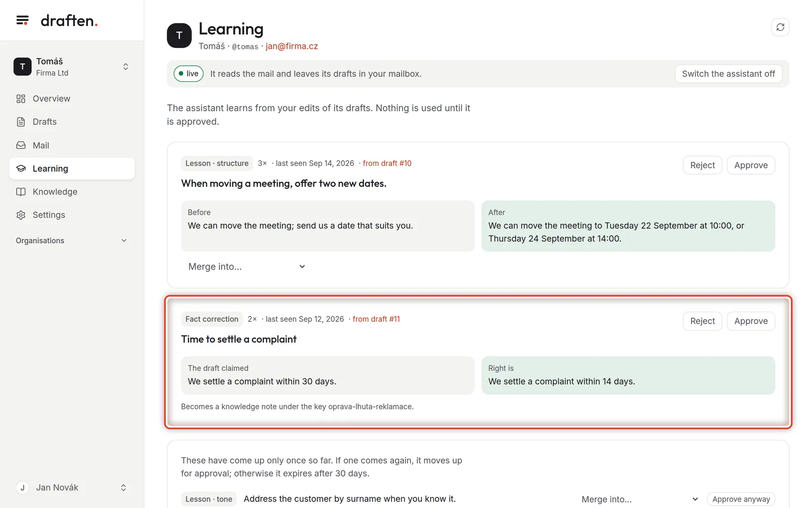
Task: Click the Overview grid icon in sidebar
Action: pyautogui.click(x=21, y=99)
